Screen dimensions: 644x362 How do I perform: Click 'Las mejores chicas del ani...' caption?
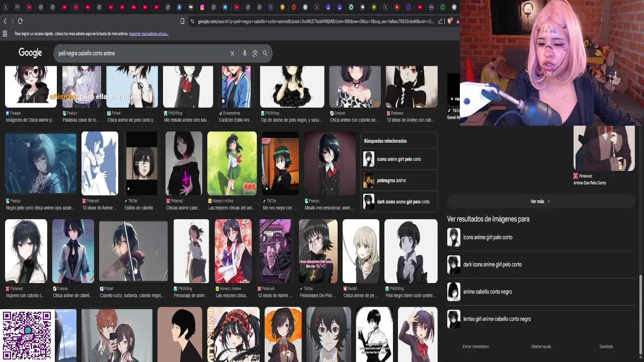pyautogui.click(x=232, y=208)
